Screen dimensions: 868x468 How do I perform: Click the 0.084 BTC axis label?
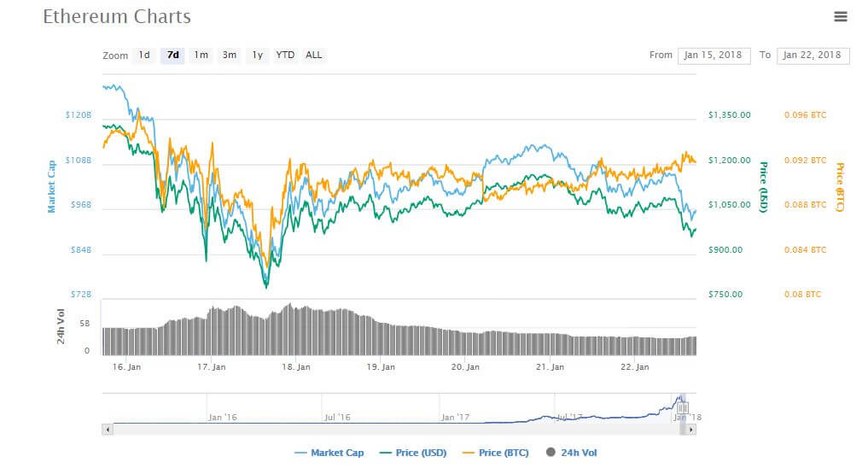coord(806,250)
